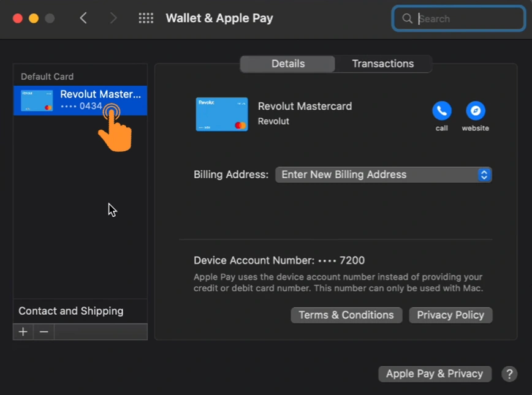The height and width of the screenshot is (395, 532).
Task: Switch to the Transactions tab
Action: pos(383,64)
